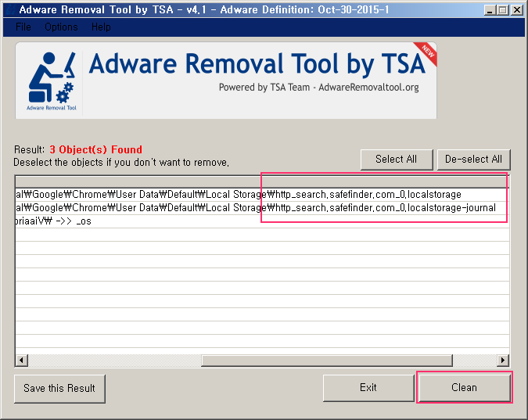Maximize the Adware Removal Tool window
The height and width of the screenshot is (420, 528).
[502, 10]
